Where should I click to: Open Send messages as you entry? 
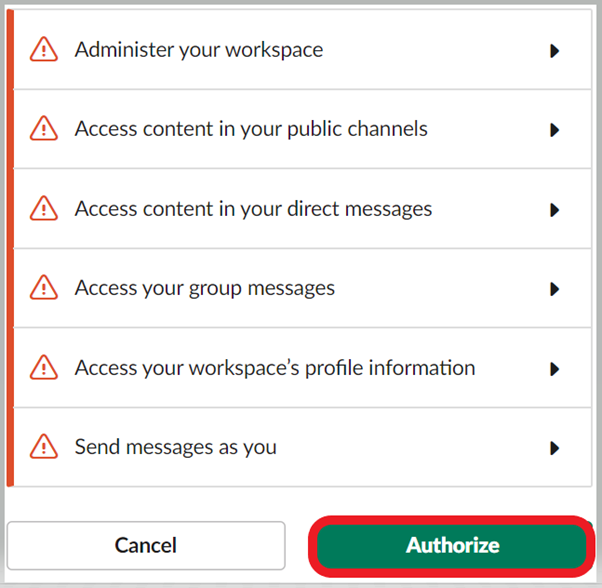[175, 447]
